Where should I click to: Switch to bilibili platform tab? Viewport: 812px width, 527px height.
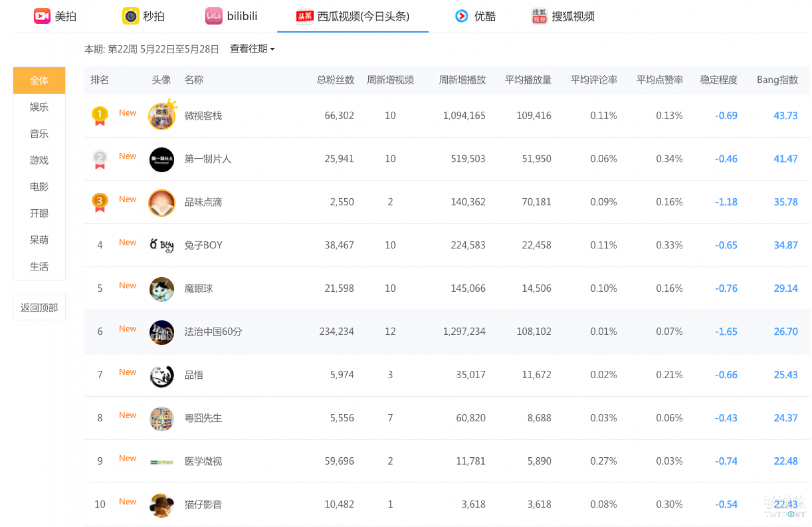pos(231,16)
